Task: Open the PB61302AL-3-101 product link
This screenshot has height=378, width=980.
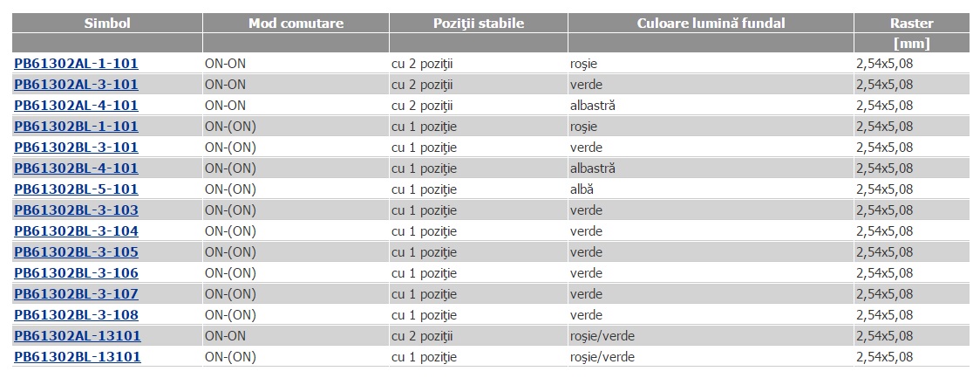Action: tap(76, 85)
